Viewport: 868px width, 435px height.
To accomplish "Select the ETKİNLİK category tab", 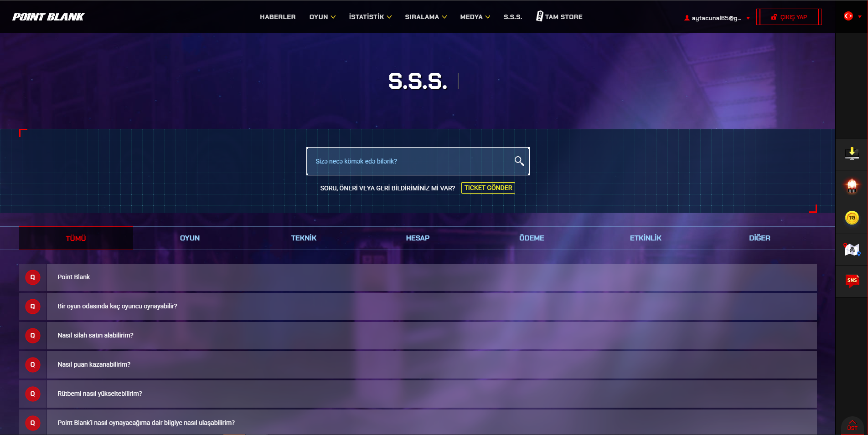I will tap(646, 238).
